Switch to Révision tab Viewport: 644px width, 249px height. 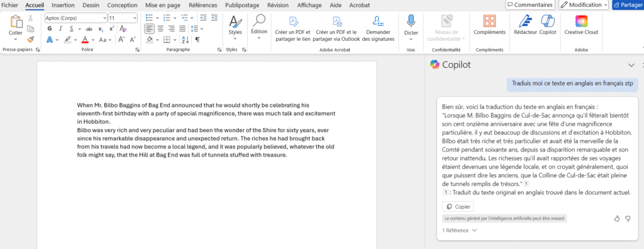tap(277, 5)
